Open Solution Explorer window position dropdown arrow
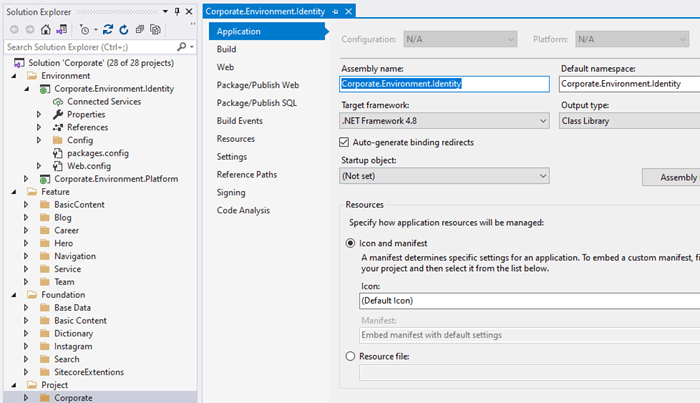This screenshot has width=700, height=403. pyautogui.click(x=165, y=12)
